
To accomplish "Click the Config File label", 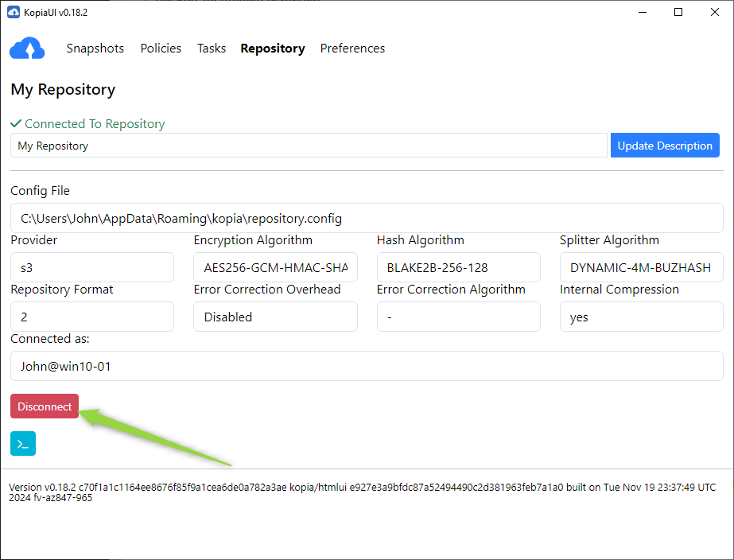I will click(x=40, y=191).
